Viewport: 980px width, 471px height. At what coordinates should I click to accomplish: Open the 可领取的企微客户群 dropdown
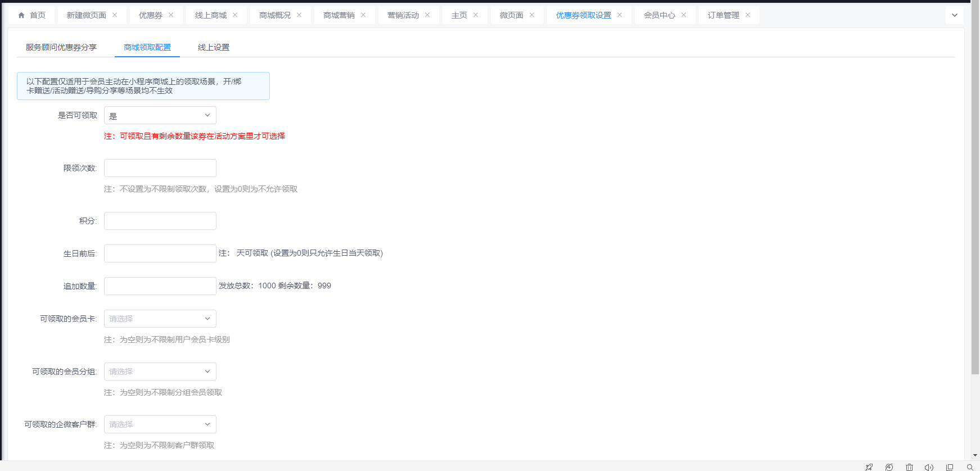[x=160, y=424]
